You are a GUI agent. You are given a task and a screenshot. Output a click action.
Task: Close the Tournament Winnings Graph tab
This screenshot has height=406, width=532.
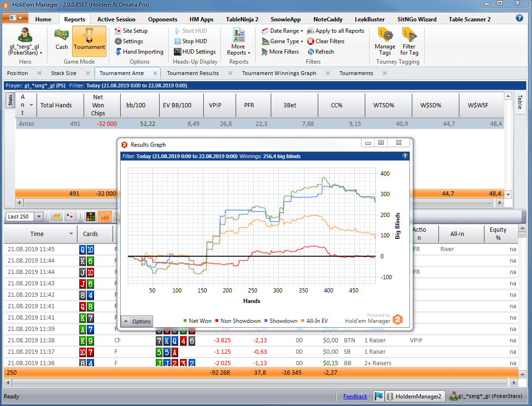pos(328,73)
